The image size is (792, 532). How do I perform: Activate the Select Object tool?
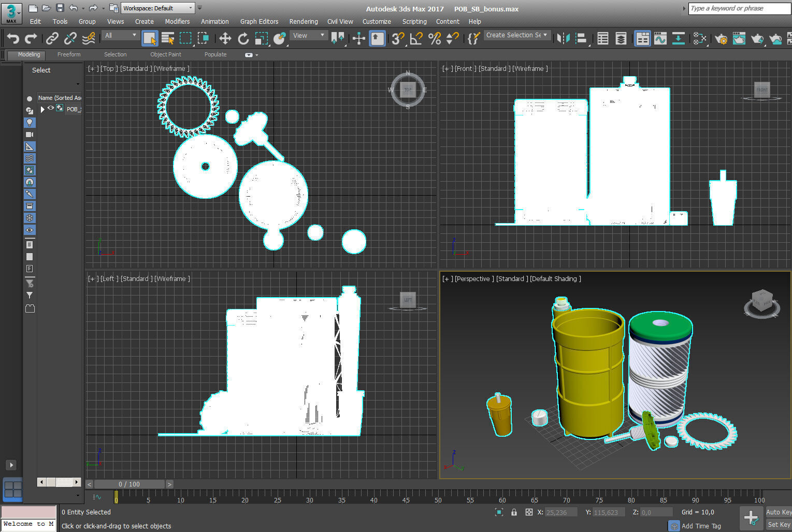pos(150,38)
